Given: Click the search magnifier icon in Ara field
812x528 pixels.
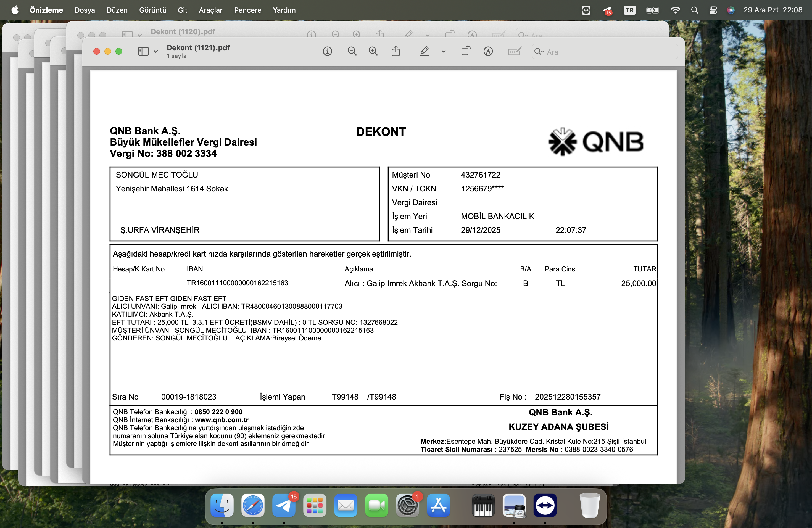Looking at the screenshot, I should [x=539, y=52].
